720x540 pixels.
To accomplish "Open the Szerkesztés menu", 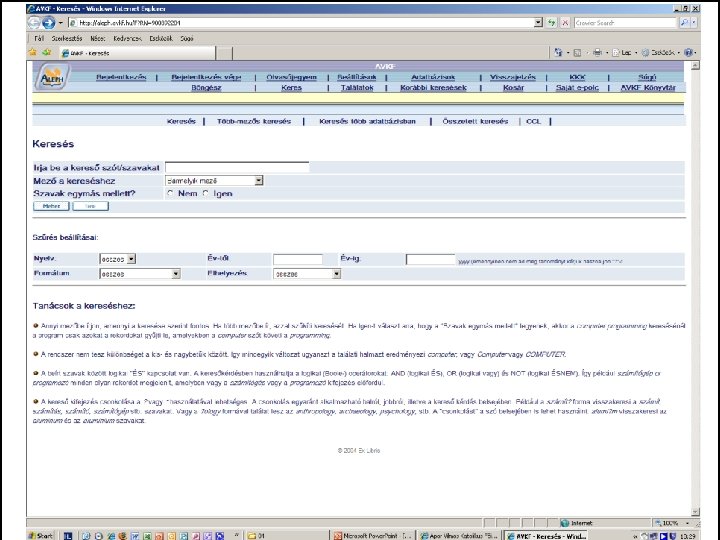I will (67, 39).
